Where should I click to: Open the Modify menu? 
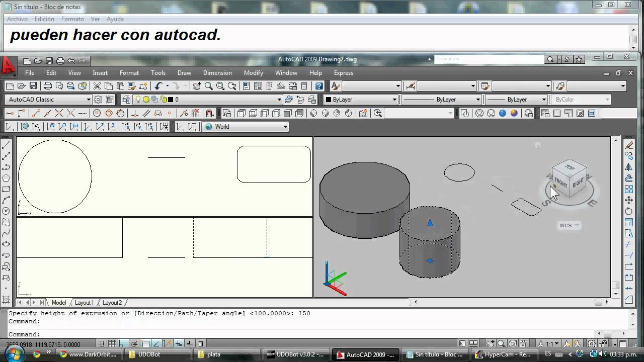click(254, 73)
